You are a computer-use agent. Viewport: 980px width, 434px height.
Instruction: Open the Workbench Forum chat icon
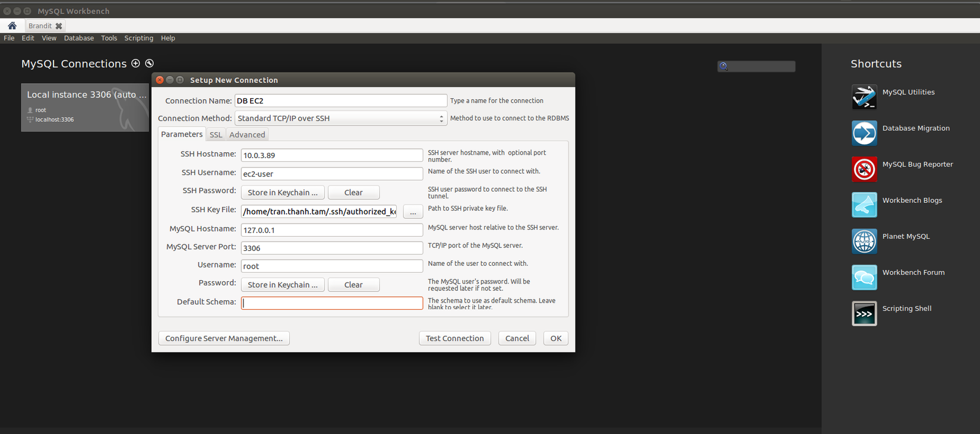[x=864, y=277]
